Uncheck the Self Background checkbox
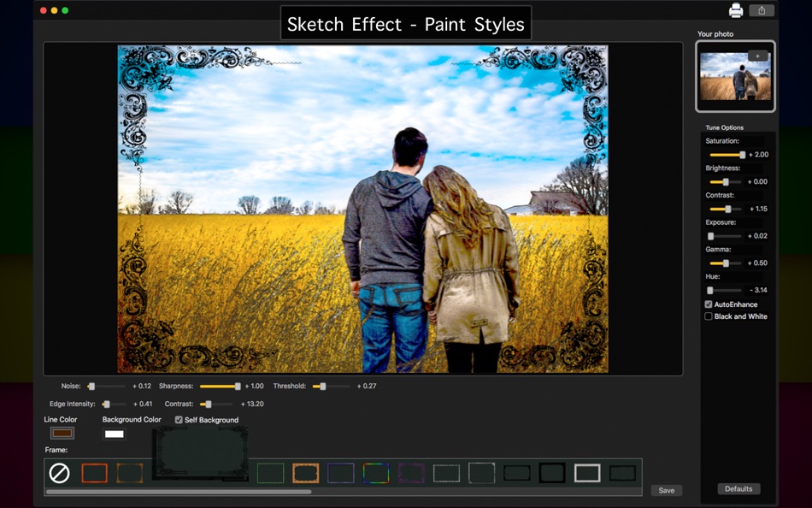This screenshot has height=508, width=812. tap(179, 420)
